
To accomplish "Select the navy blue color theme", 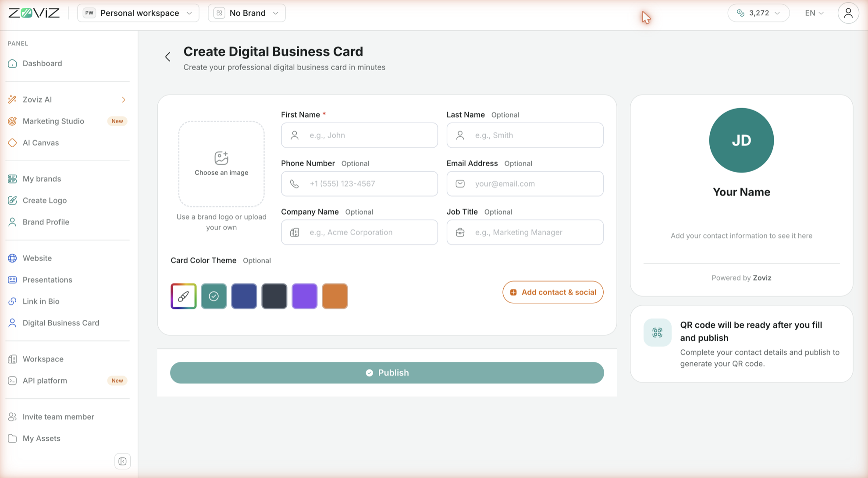I will click(x=244, y=296).
